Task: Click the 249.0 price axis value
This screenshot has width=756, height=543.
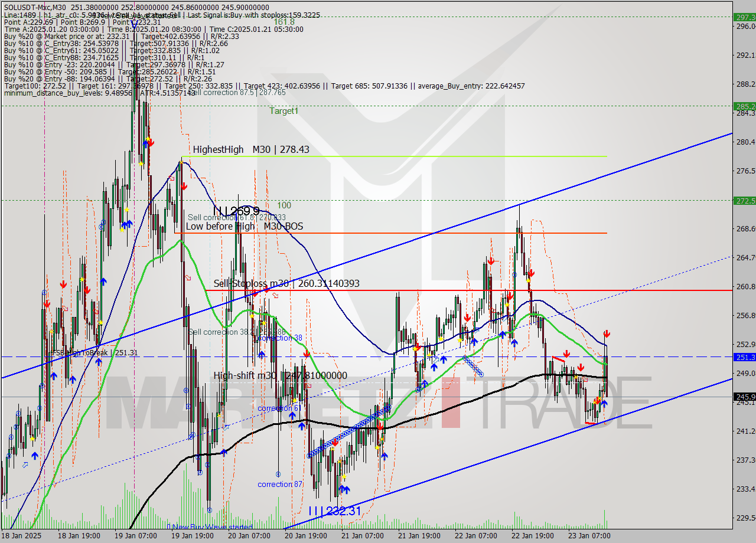Action: point(745,373)
